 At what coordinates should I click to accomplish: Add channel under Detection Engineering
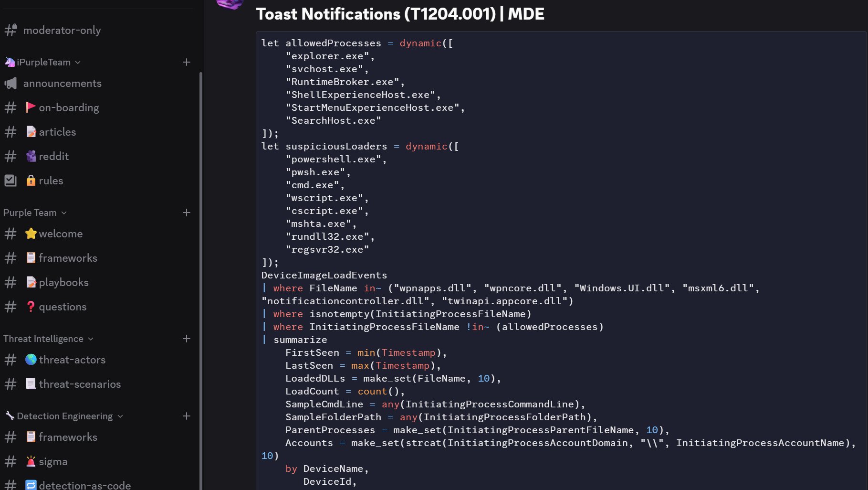(x=187, y=416)
